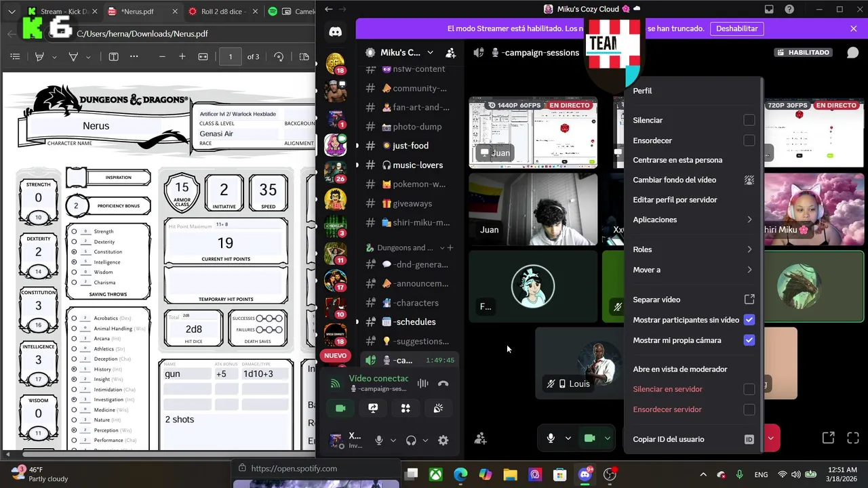
Task: Open the soundboard in voice panel
Action: click(438, 408)
